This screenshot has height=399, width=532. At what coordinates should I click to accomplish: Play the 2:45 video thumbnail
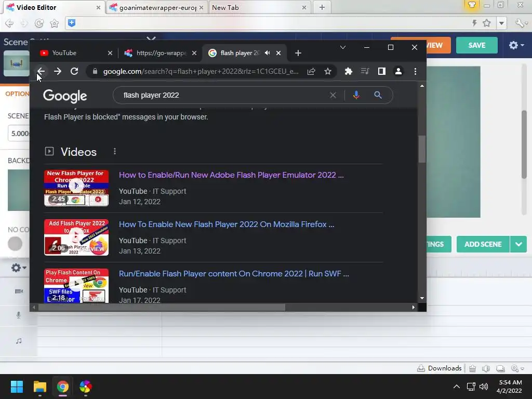pyautogui.click(x=76, y=188)
